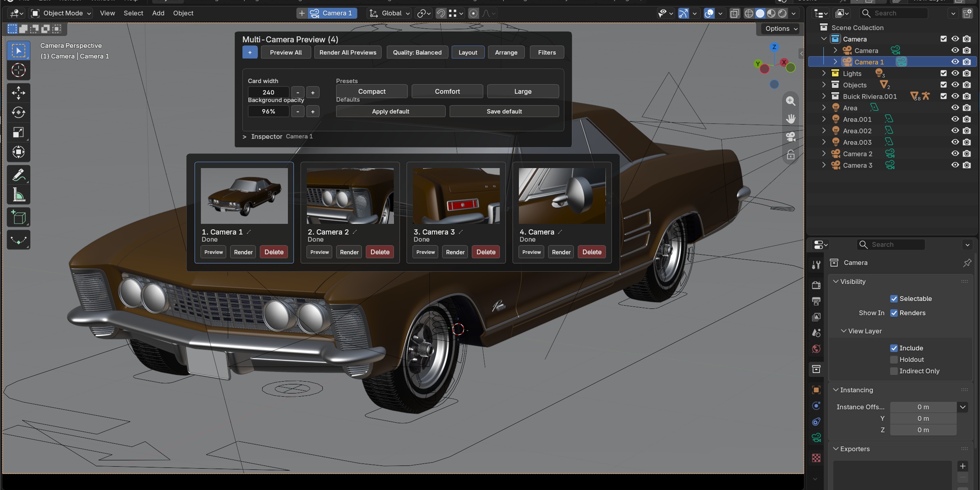Viewport: 980px width, 490px height.
Task: Open the Object Mode dropdown
Action: pos(61,13)
